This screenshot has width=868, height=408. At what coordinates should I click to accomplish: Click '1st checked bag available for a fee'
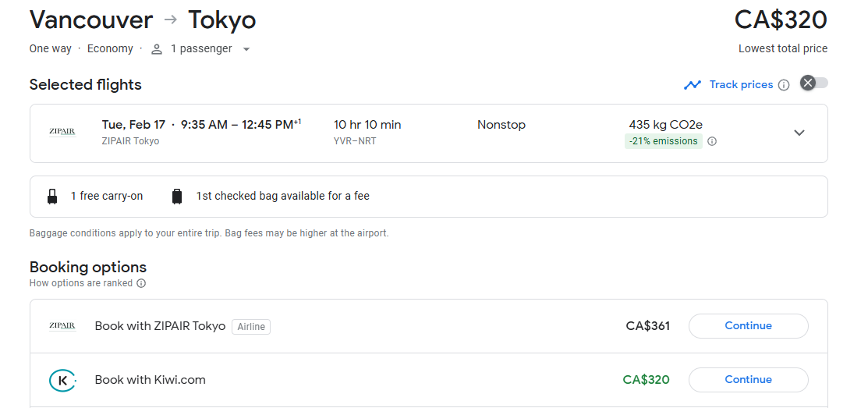tap(282, 196)
